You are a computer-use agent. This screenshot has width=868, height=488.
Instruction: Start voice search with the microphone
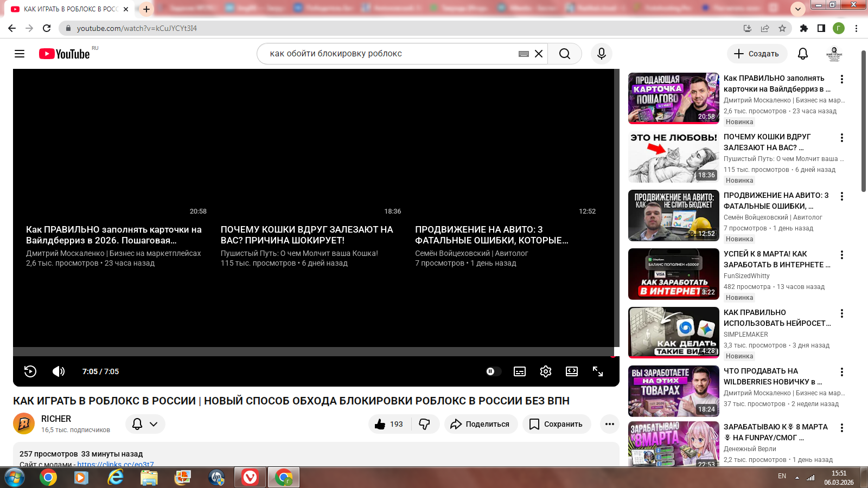coord(602,54)
